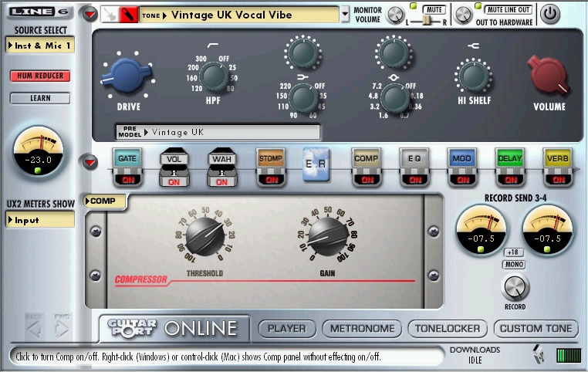This screenshot has height=372, width=588.
Task: Open the Stomp effect icon
Action: (271, 159)
